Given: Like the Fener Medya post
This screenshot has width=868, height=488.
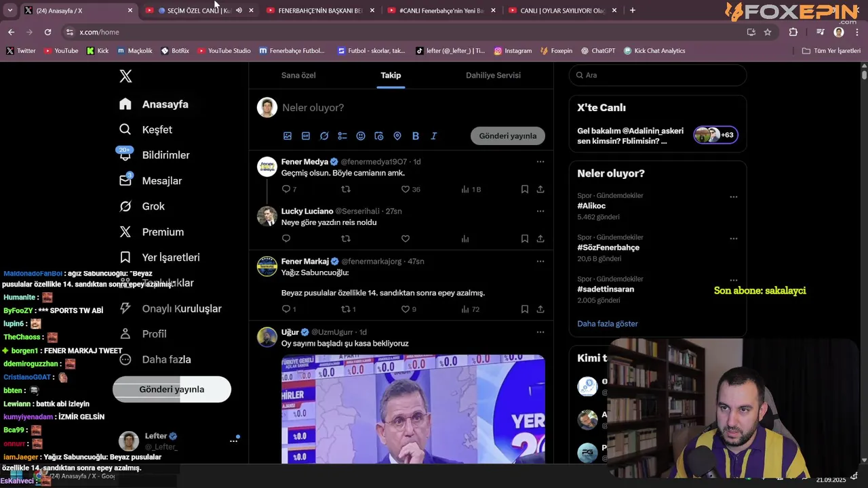Looking at the screenshot, I should pyautogui.click(x=406, y=189).
